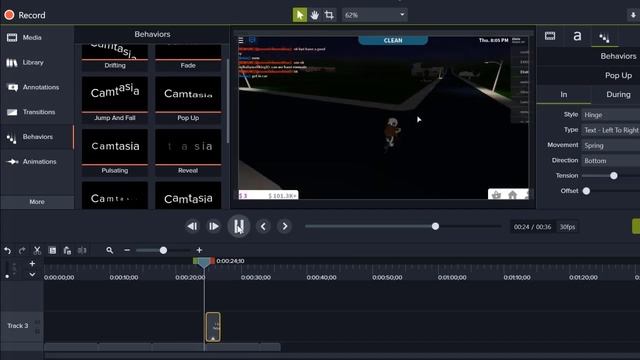Select the Jump And Fall behavior
The height and width of the screenshot is (360, 640).
pos(115,99)
